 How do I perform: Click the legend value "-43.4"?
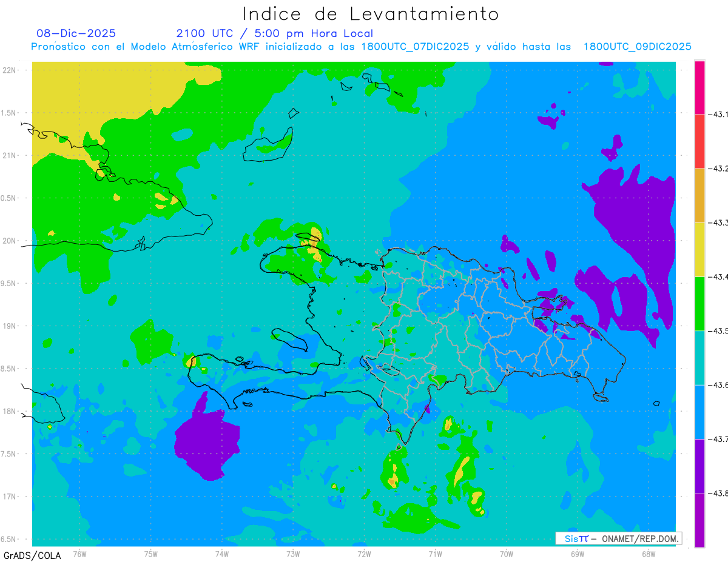pyautogui.click(x=718, y=277)
